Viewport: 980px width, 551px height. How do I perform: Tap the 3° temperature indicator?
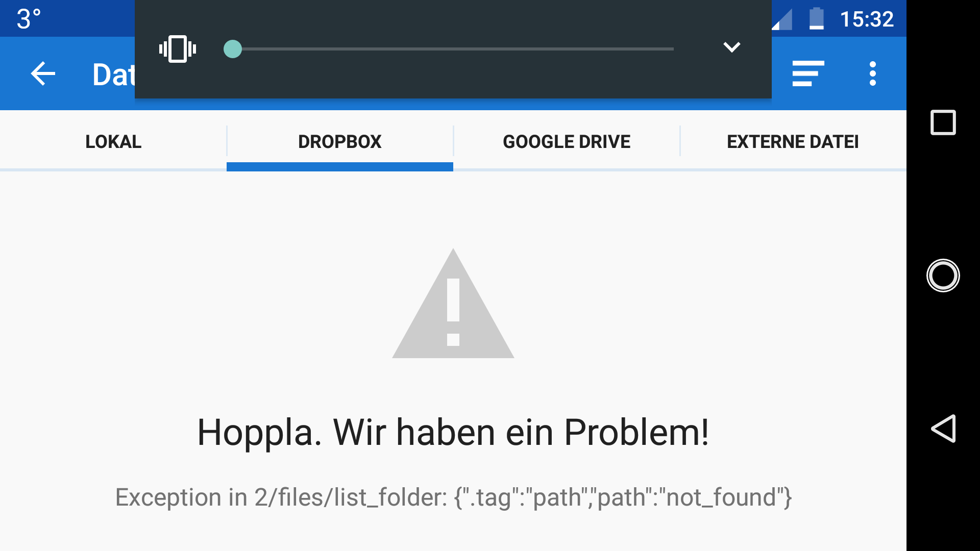pos(29,19)
